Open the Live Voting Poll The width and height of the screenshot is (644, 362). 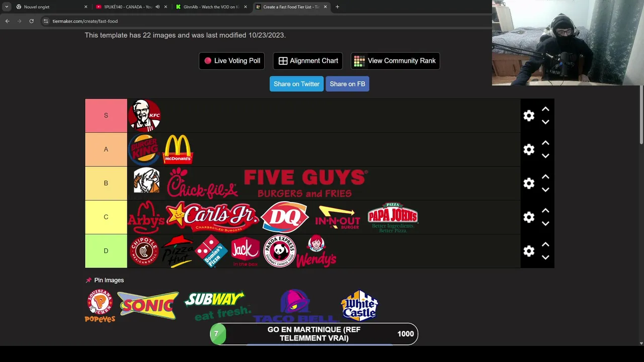[232, 61]
